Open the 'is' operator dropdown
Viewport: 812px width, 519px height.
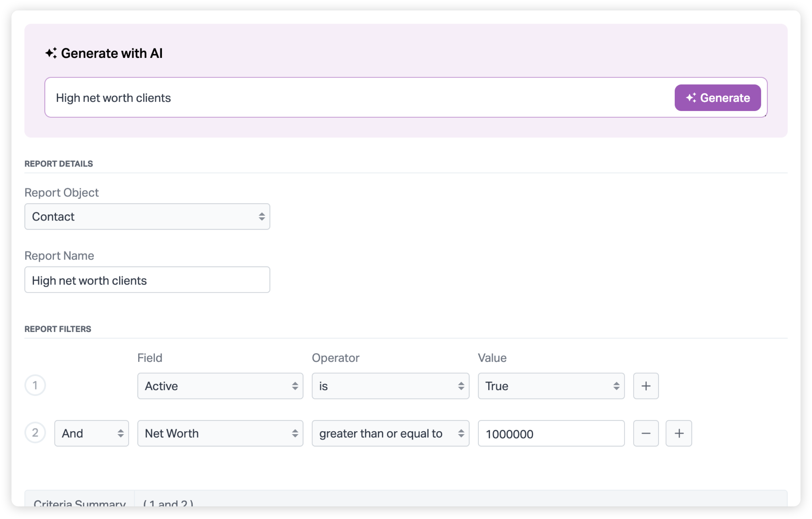coord(390,386)
